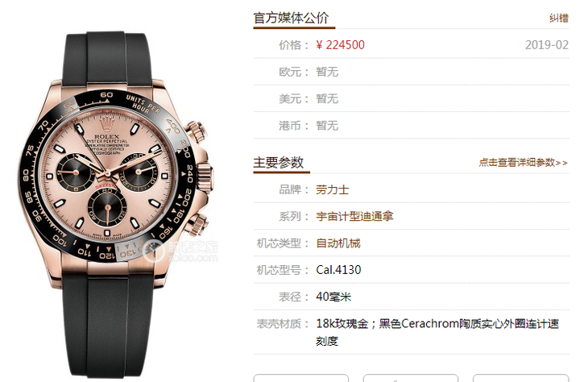This screenshot has width=588, height=382.
Task: Select the 官方媒体公价 section heading
Action: pyautogui.click(x=291, y=18)
